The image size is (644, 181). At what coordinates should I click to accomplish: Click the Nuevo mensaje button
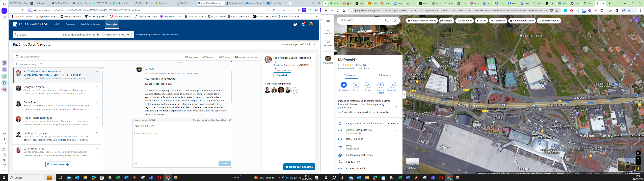[58, 165]
